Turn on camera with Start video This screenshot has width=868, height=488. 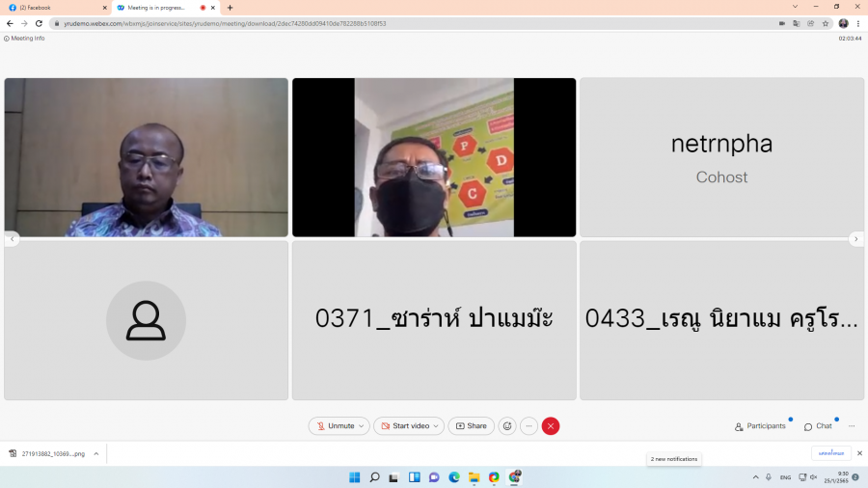click(x=404, y=426)
